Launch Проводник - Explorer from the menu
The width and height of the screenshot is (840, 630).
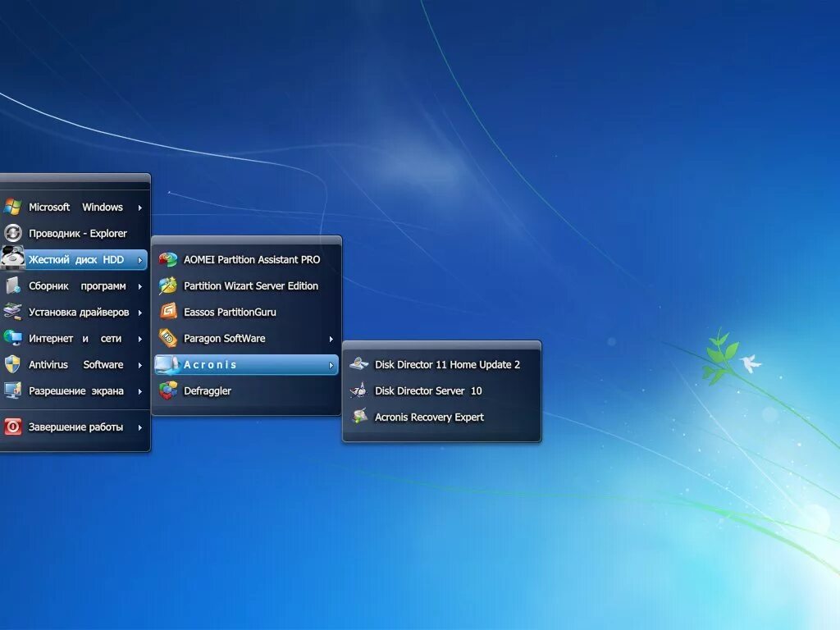(x=74, y=233)
